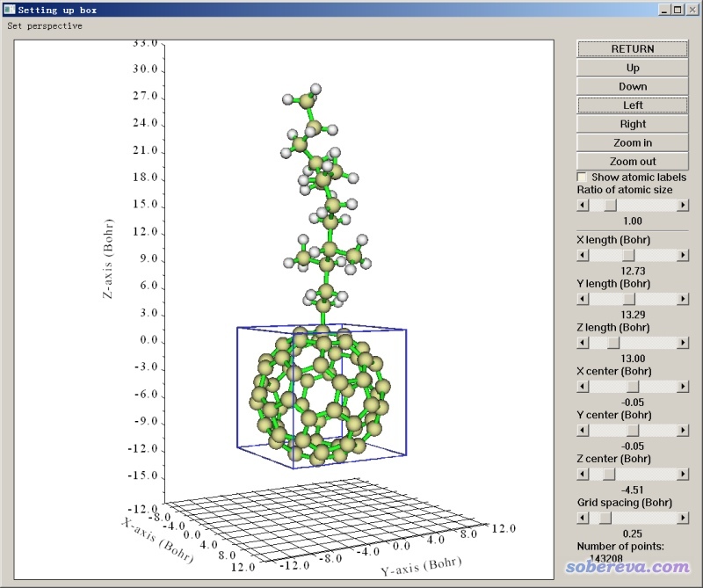Minimize the Setting up box window

665,10
